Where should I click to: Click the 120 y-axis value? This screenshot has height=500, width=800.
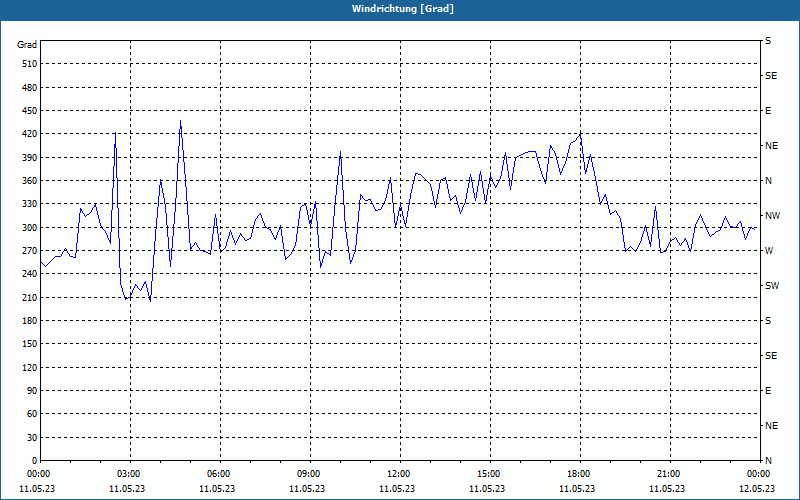point(30,367)
